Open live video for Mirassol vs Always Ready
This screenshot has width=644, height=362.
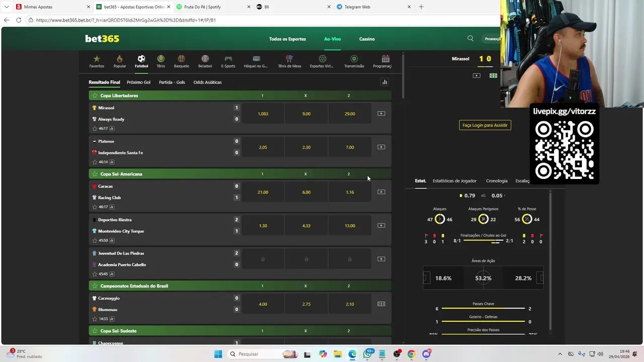click(x=381, y=114)
